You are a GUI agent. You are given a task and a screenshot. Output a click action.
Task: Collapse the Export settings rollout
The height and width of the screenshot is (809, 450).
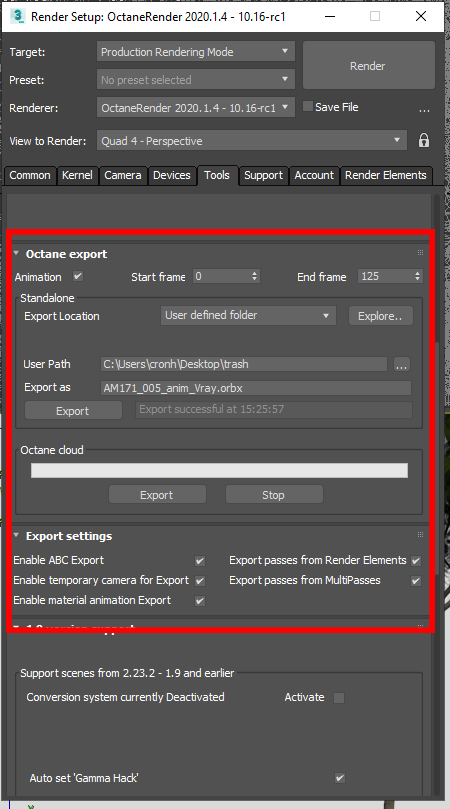(x=16, y=536)
